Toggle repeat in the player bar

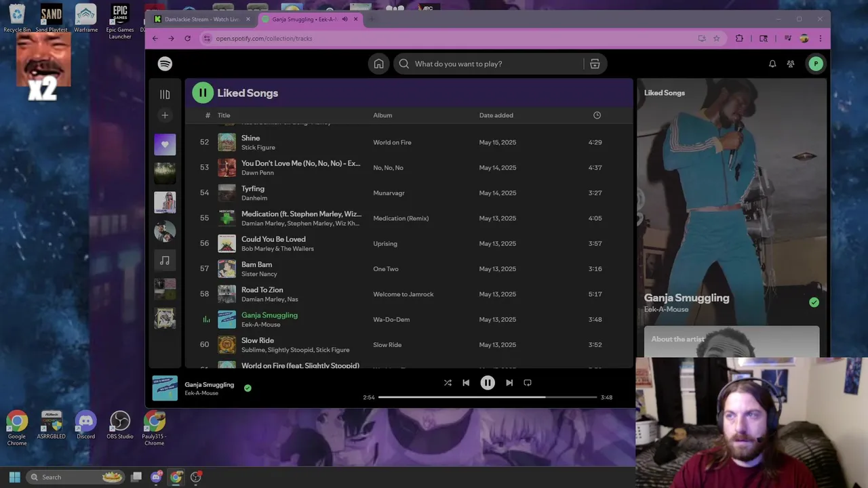point(528,383)
